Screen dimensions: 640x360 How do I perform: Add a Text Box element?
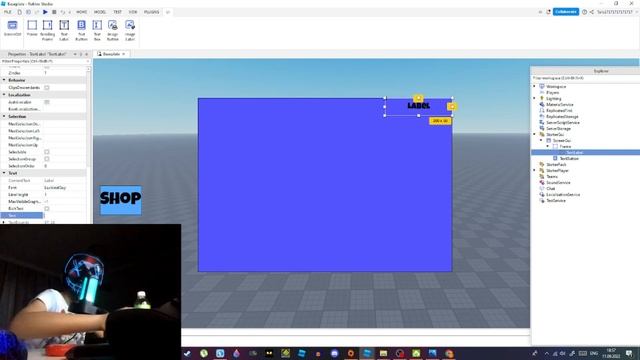[97, 30]
